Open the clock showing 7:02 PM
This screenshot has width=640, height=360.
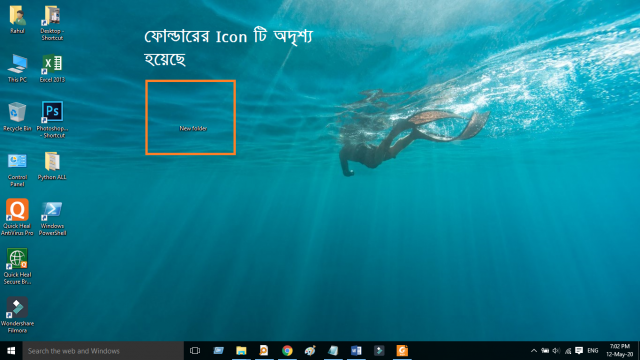pyautogui.click(x=620, y=351)
